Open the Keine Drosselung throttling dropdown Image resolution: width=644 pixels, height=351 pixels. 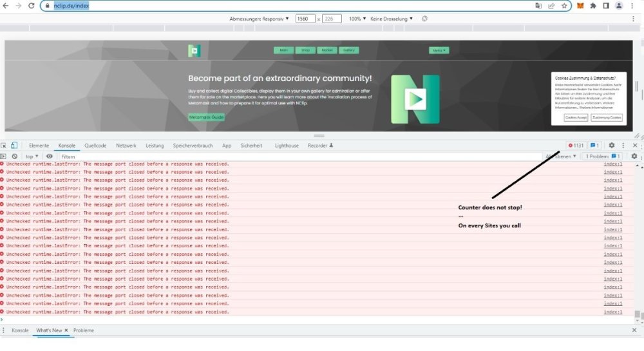pos(392,19)
